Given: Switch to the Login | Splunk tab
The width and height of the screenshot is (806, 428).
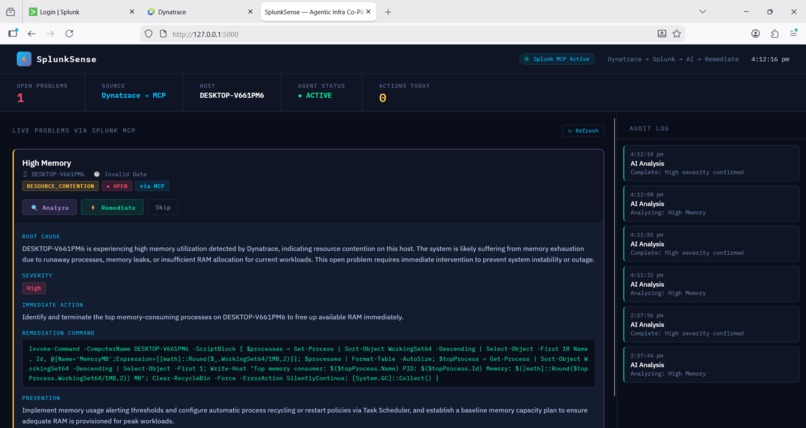Looking at the screenshot, I should [80, 12].
